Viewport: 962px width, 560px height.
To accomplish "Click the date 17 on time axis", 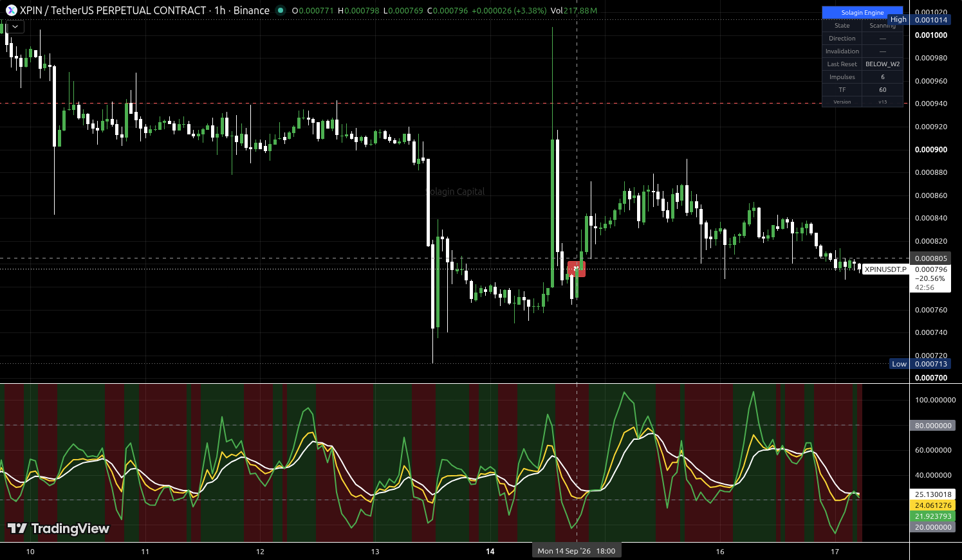I will coord(835,552).
